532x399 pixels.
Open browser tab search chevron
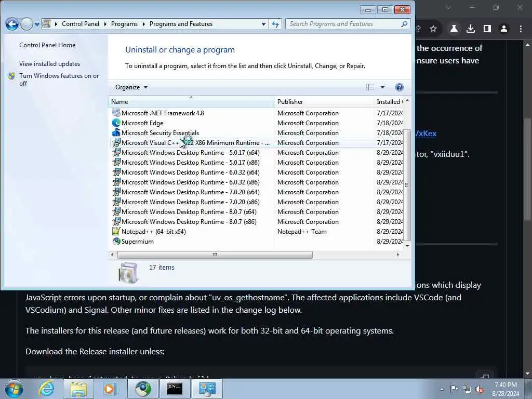click(x=448, y=7)
